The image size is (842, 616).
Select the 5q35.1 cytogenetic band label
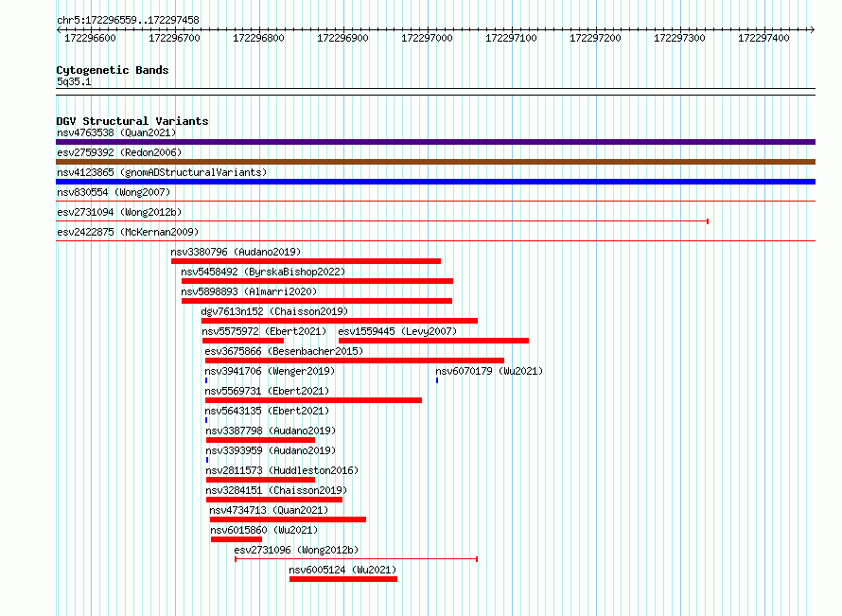point(74,81)
